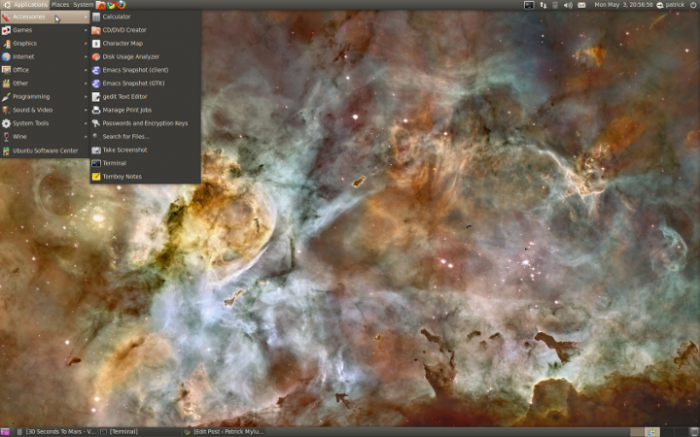700x437 pixels.
Task: Switch to the workspace showing Chrome window
Action: tap(652, 432)
